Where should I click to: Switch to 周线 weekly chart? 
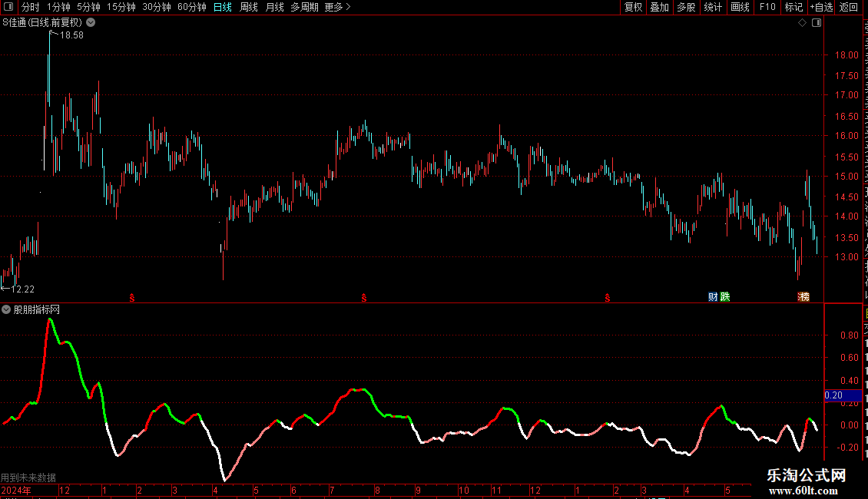249,7
